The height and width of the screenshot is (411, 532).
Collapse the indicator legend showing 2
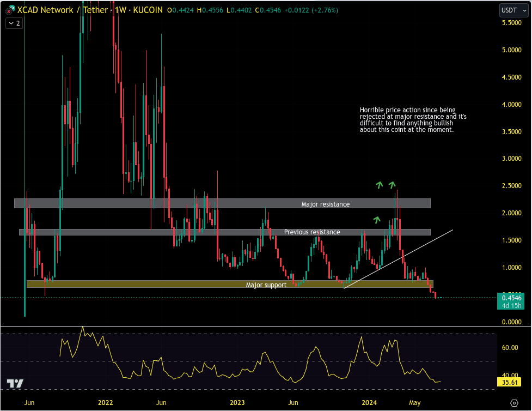(14, 23)
